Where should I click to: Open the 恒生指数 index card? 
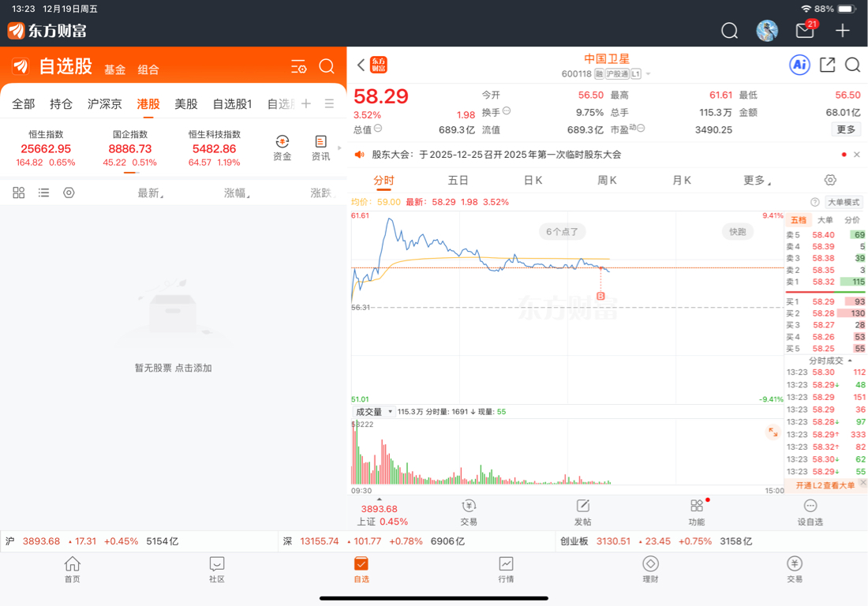click(46, 148)
